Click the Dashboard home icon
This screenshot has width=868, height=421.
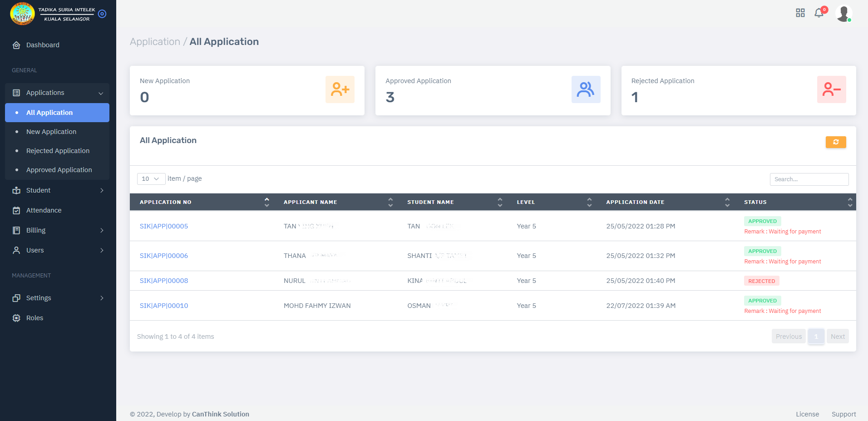click(x=16, y=45)
